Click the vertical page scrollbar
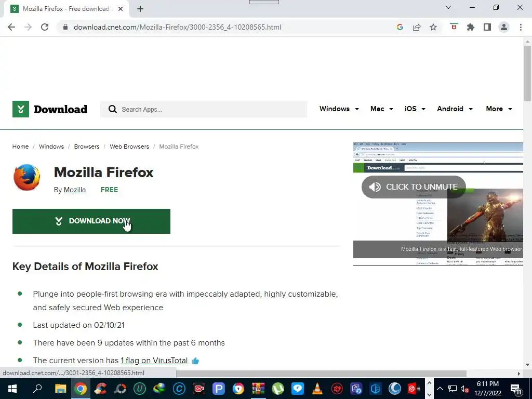Image resolution: width=532 pixels, height=399 pixels. [527, 73]
